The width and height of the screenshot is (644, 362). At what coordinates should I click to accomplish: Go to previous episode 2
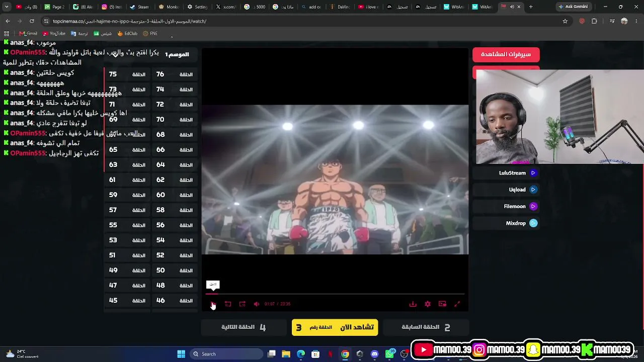(426, 327)
